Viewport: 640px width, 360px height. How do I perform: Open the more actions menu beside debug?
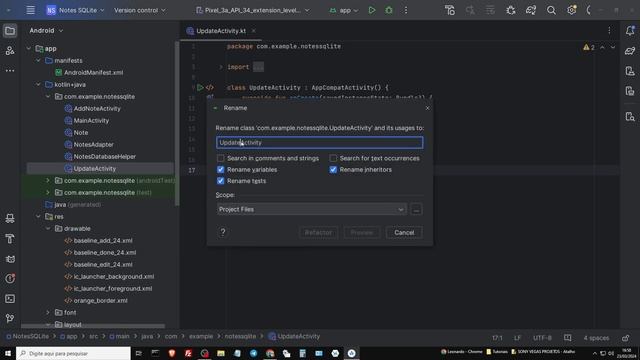(406, 10)
